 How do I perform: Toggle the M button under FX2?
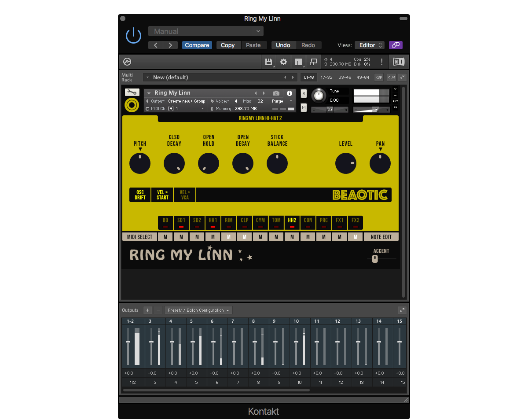tap(356, 237)
